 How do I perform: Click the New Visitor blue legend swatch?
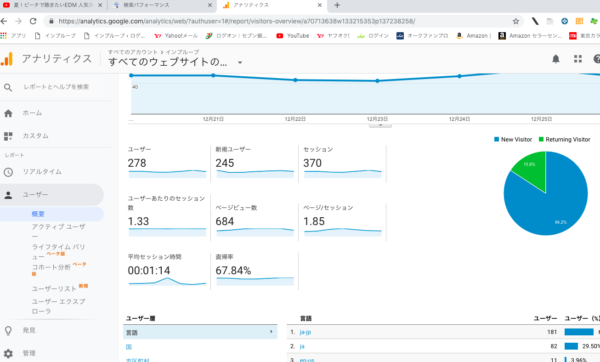pyautogui.click(x=497, y=139)
